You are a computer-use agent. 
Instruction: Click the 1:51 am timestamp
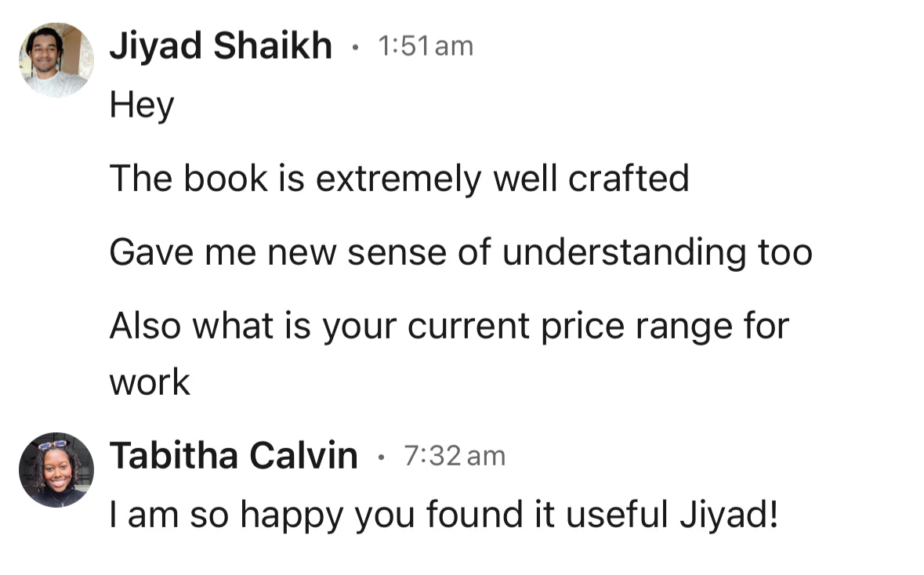[x=425, y=47]
